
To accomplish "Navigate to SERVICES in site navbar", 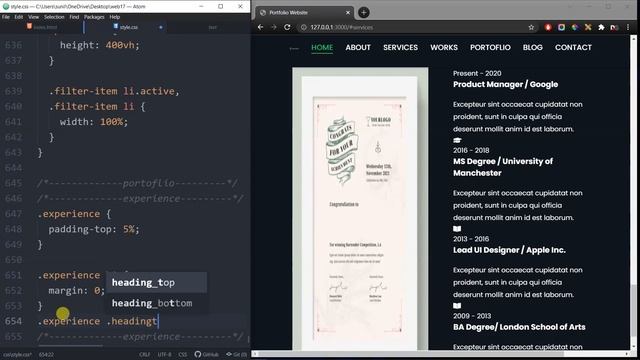I will (x=400, y=47).
